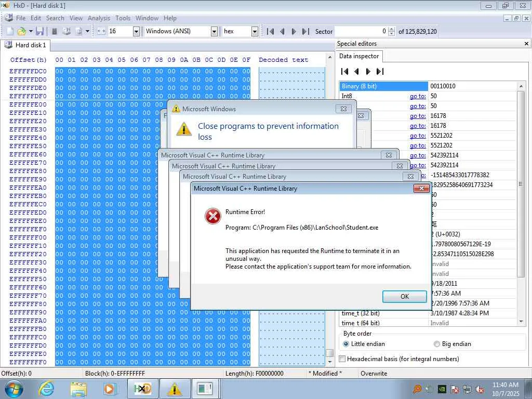Select the Hard disk 1 tab
This screenshot has width=532, height=399.
tap(25, 45)
